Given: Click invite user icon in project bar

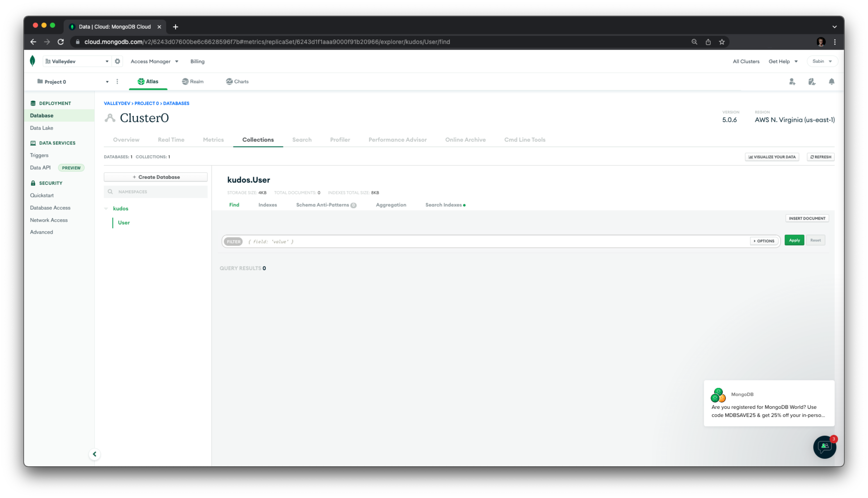Looking at the screenshot, I should click(x=792, y=82).
